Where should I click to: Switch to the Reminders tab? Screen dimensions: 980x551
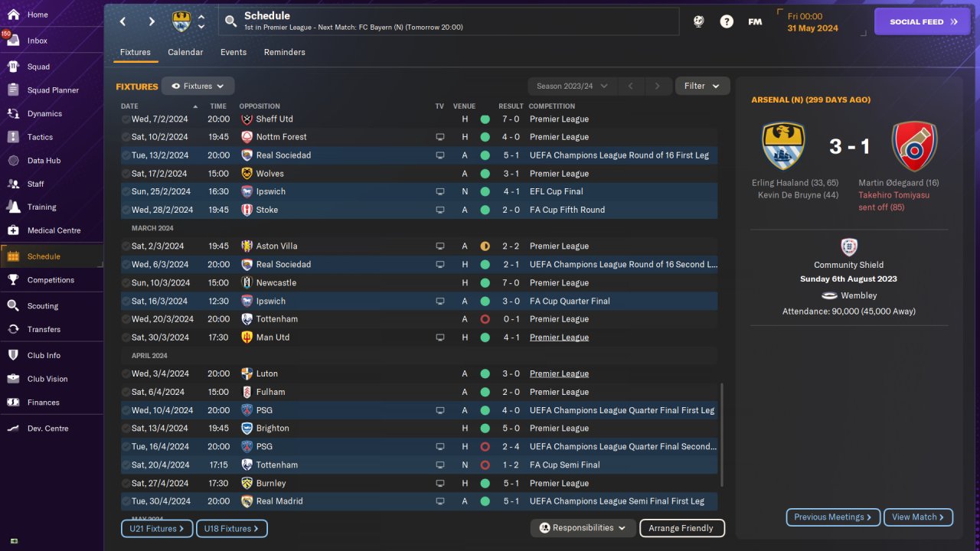pos(285,52)
